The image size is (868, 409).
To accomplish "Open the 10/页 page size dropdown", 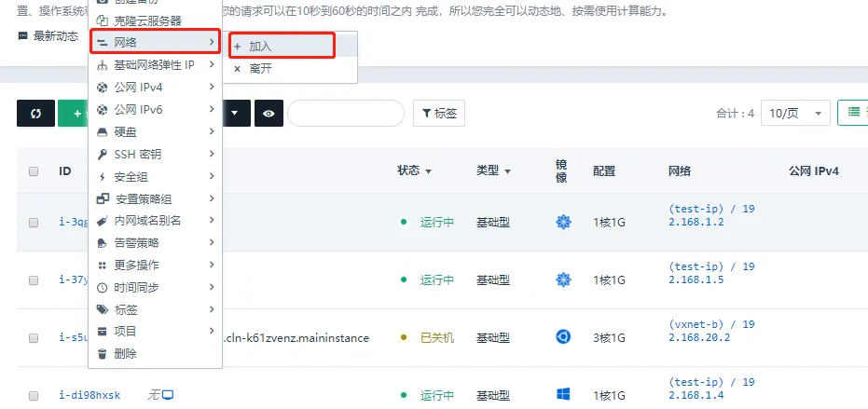I will [x=795, y=113].
